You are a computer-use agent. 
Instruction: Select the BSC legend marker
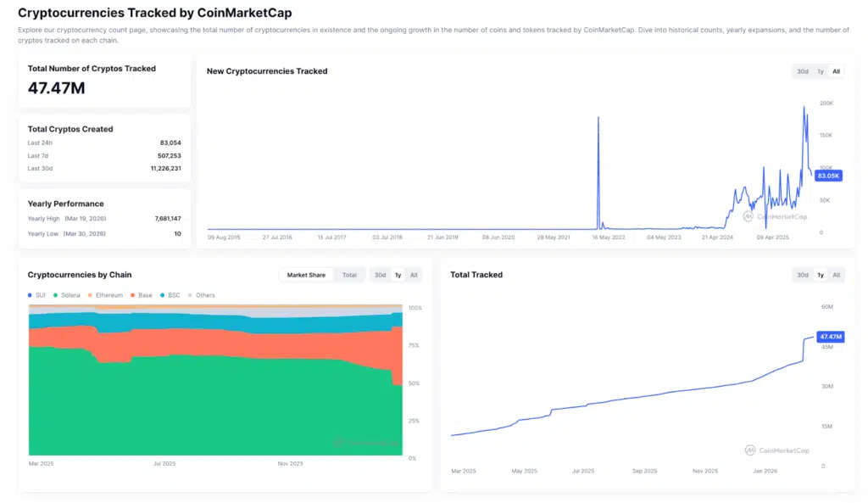[161, 294]
